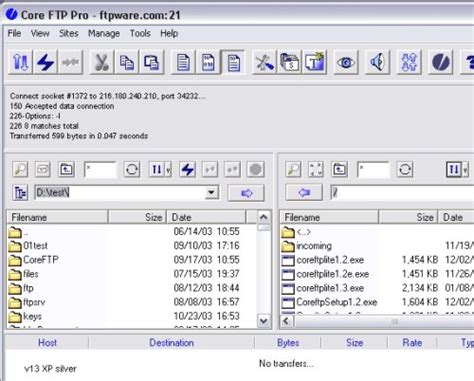Click the scheduler folder icon
This screenshot has height=381, width=474.
(x=289, y=62)
